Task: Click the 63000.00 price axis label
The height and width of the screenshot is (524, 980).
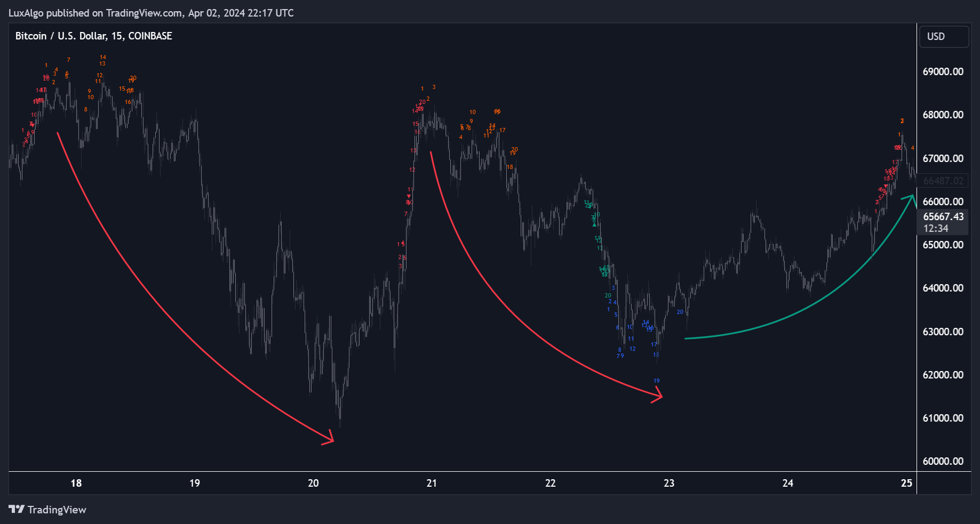Action: click(943, 332)
